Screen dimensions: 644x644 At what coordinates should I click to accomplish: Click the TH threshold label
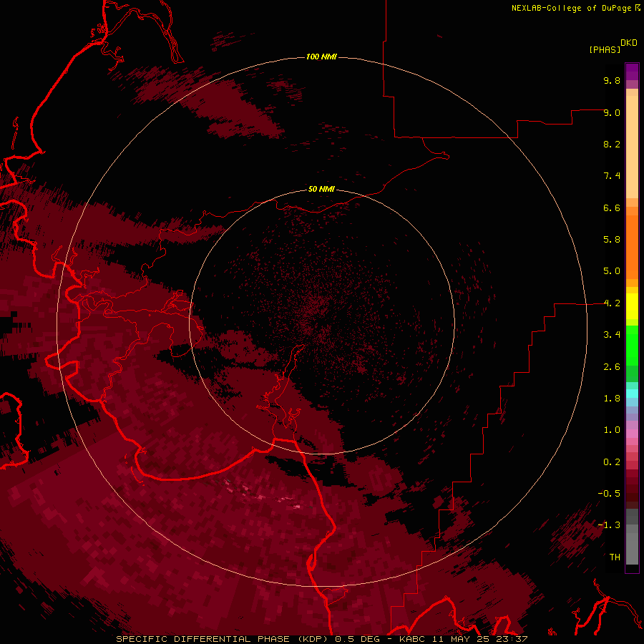[x=615, y=557]
